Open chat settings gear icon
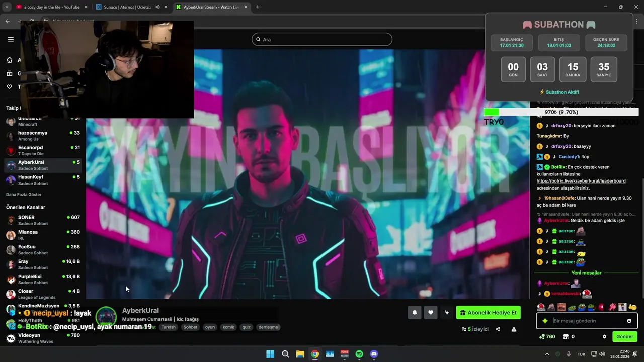Screen dimensions: 644x362 (x=604, y=337)
